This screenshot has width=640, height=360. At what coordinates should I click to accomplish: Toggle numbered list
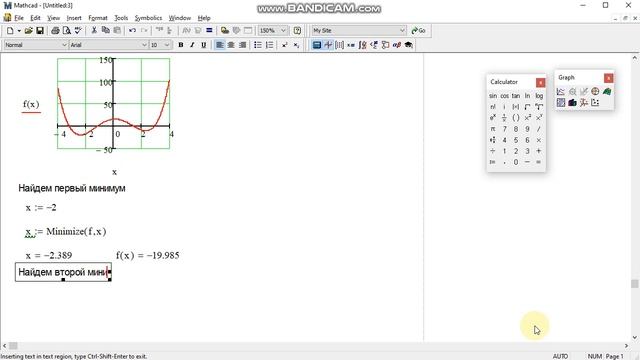(269, 45)
